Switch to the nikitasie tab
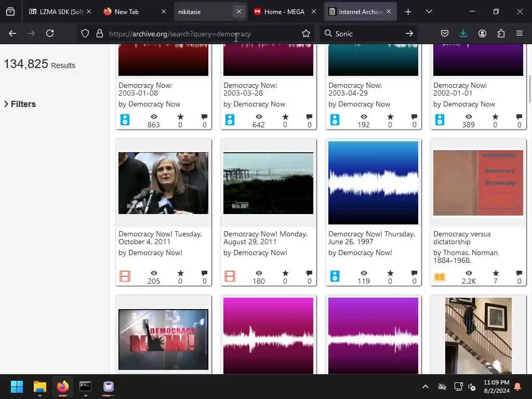The image size is (532, 399). 204,12
